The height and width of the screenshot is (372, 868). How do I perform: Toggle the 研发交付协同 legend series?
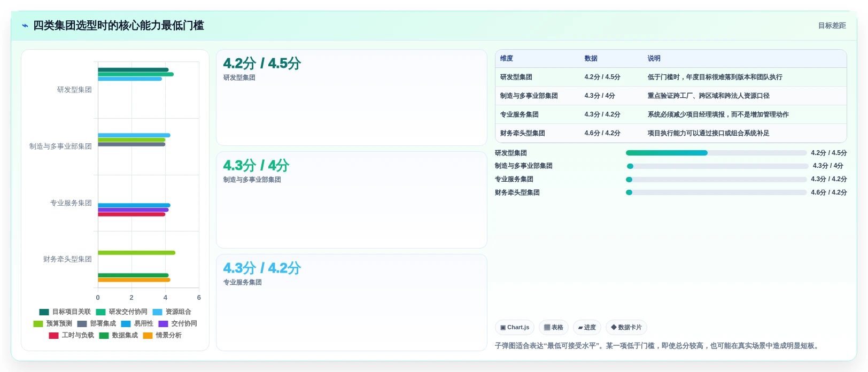click(122, 312)
